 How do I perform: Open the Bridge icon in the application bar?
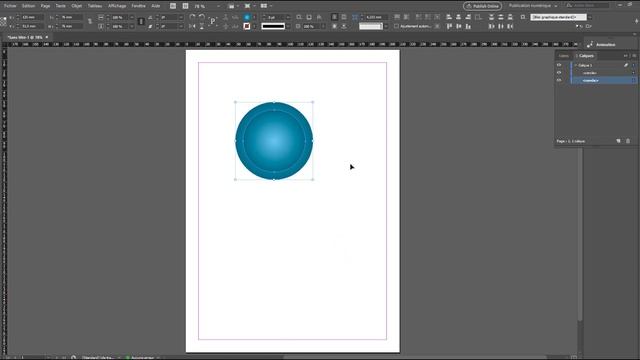coord(173,6)
